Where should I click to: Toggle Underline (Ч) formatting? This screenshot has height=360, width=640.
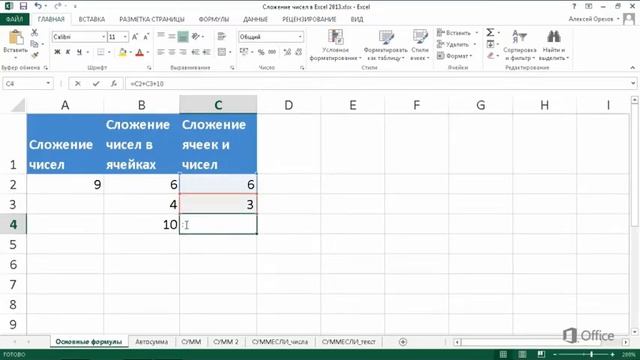79,52
